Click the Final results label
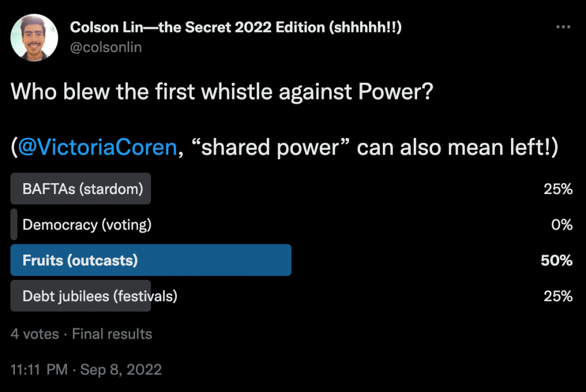Viewport: 586px width, 392px height. tap(112, 334)
